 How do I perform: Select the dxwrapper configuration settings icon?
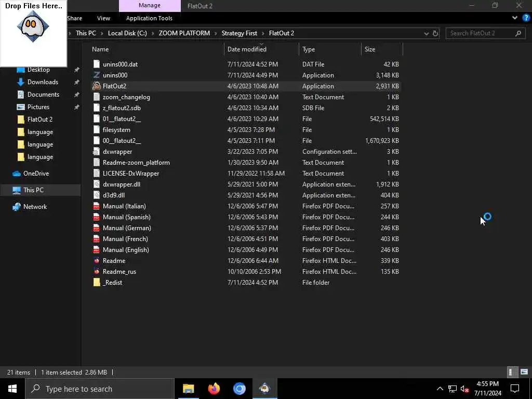pos(97,152)
